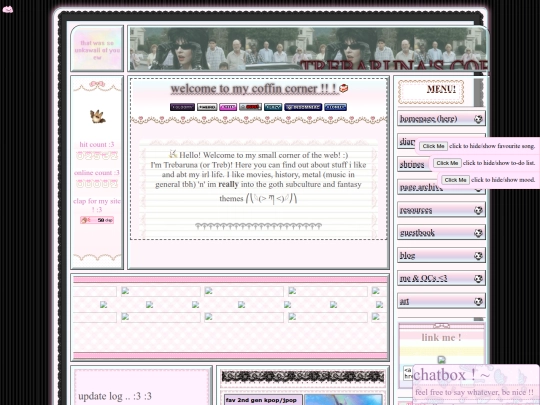Open the guestbook menu item
The width and height of the screenshot is (540, 405).
[x=441, y=233]
